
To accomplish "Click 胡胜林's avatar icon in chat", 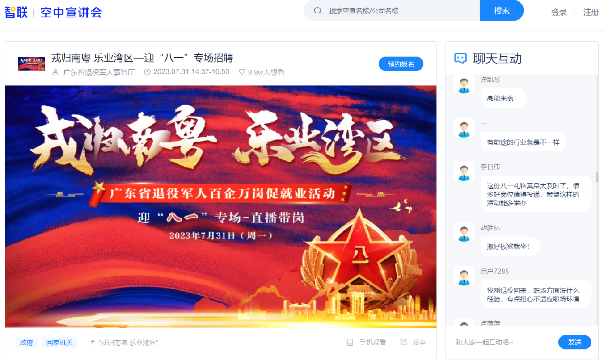I will tap(464, 233).
